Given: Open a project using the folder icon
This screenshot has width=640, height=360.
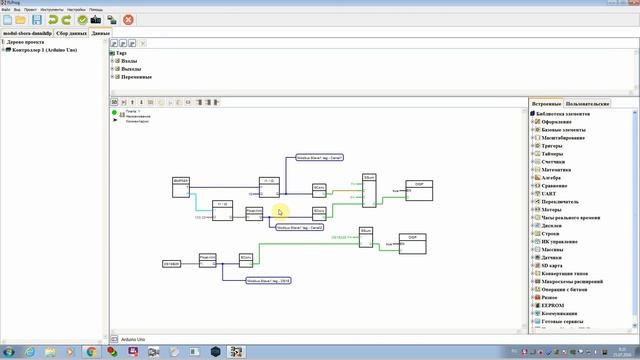Looking at the screenshot, I should point(21,20).
